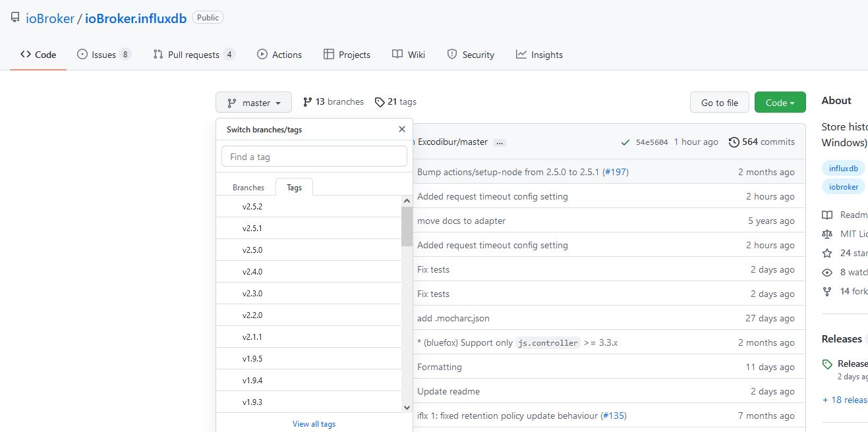Open the Projects board icon
This screenshot has width=868, height=432.
(329, 55)
